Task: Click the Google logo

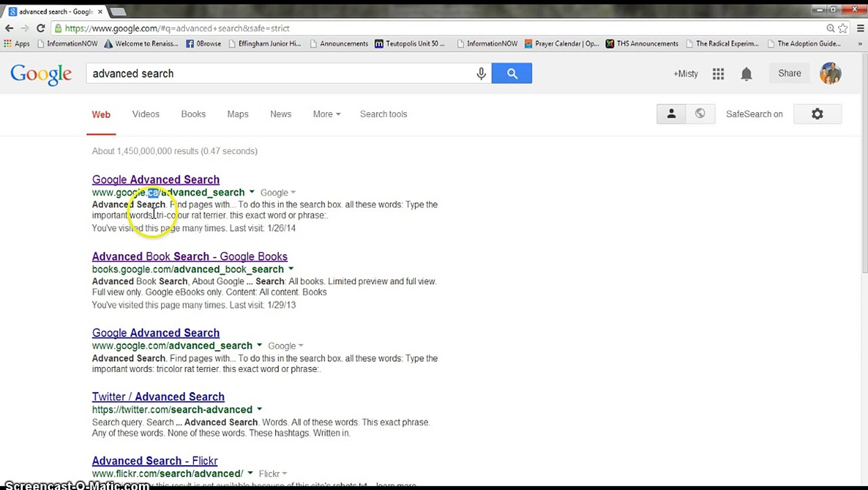Action: click(41, 74)
